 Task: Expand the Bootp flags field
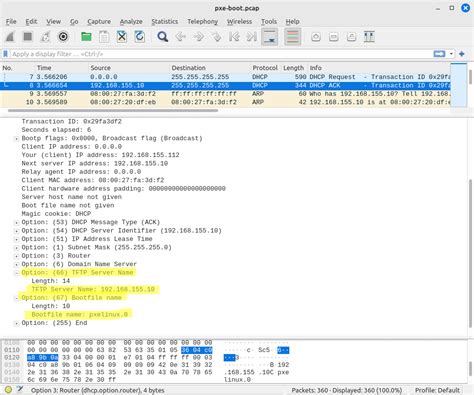pos(16,139)
